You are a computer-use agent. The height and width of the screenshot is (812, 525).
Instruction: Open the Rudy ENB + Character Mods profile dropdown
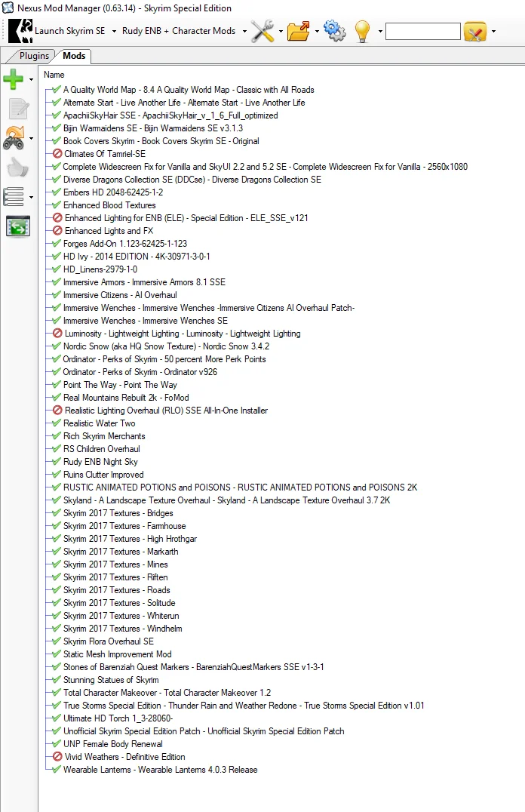coord(244,32)
